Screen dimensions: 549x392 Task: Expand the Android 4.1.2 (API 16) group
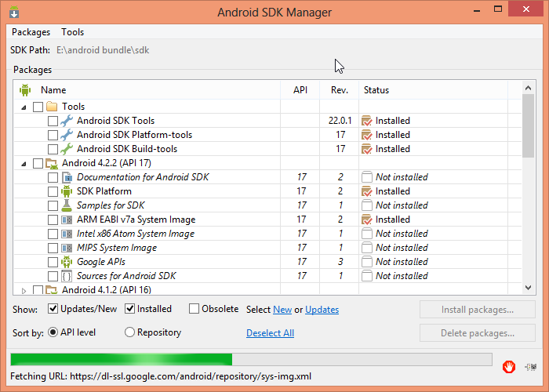pyautogui.click(x=24, y=290)
